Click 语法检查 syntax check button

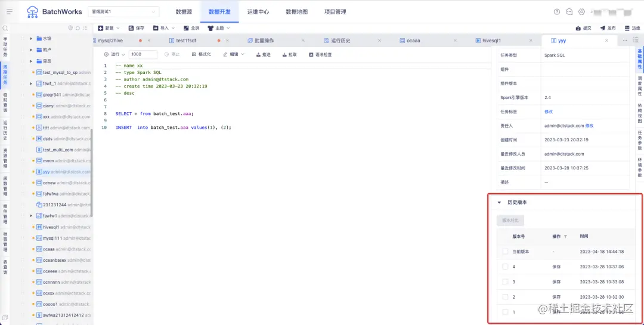(320, 54)
